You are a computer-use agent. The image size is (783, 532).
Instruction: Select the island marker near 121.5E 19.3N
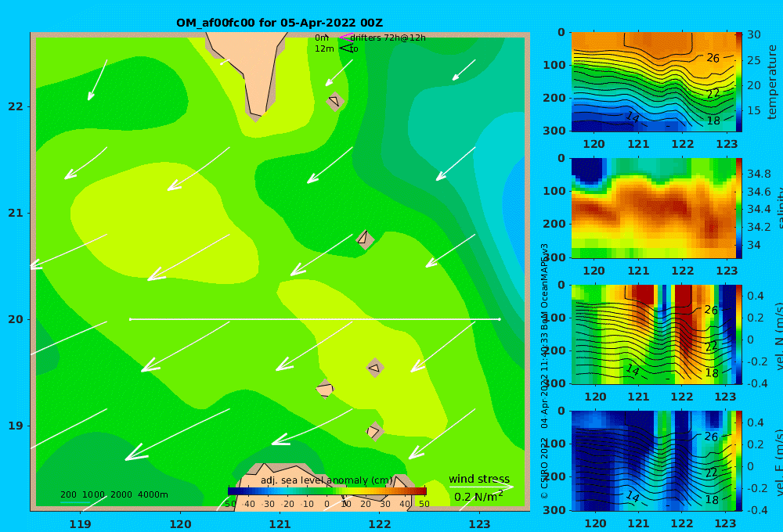click(x=325, y=389)
